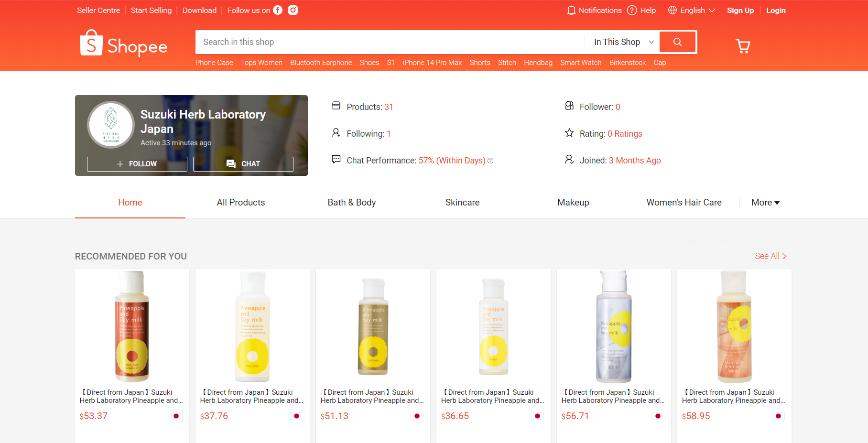868x443 pixels.
Task: Click the Notifications bell icon
Action: (x=571, y=11)
